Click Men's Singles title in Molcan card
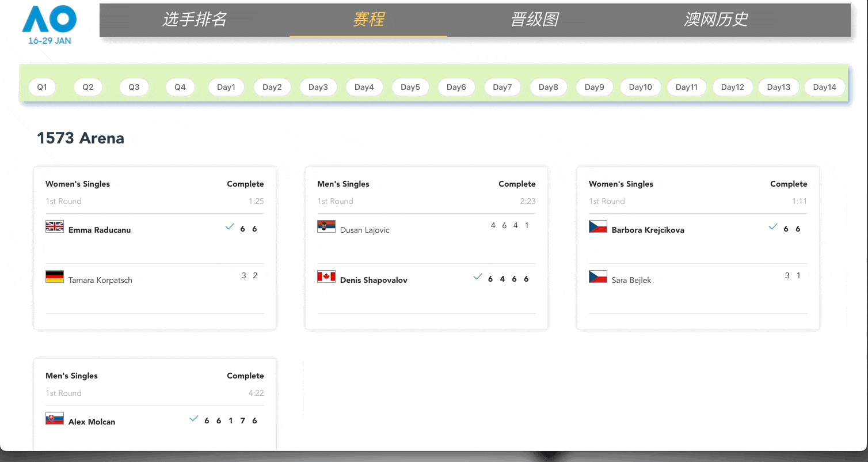This screenshot has width=868, height=462. click(71, 376)
